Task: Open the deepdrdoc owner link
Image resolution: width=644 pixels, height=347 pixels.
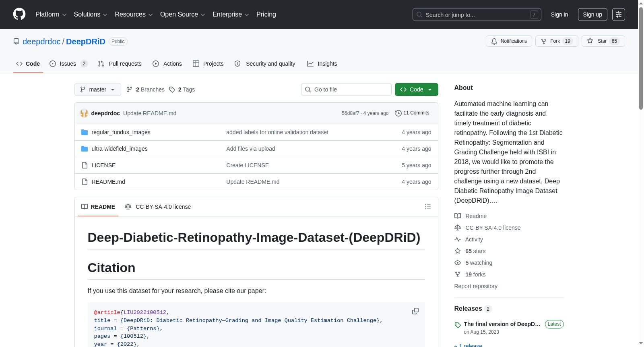Action: 41,42
